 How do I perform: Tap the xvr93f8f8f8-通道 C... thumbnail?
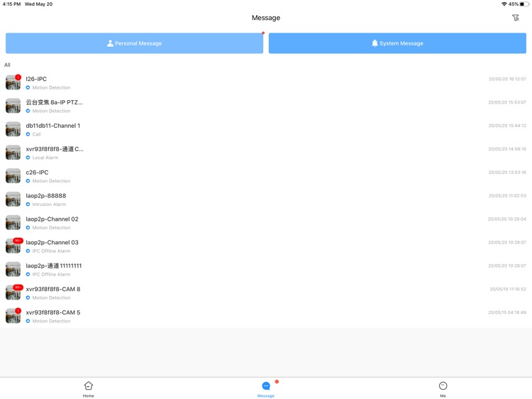(13, 153)
